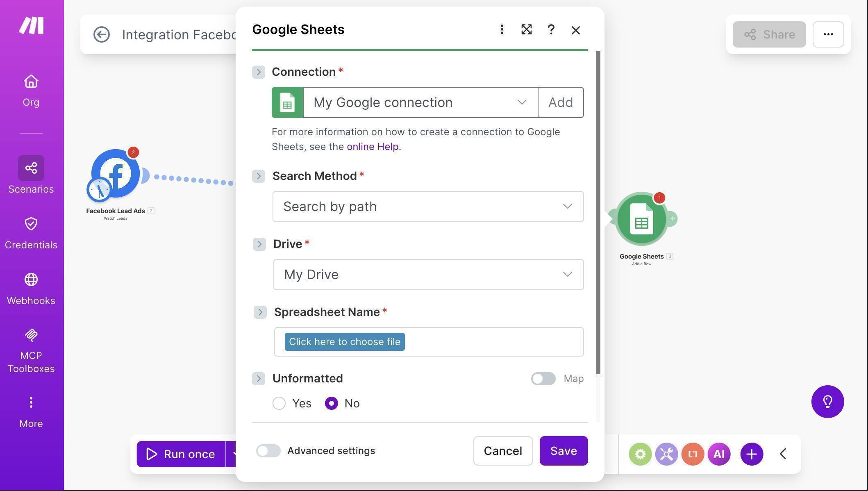
Task: Open the Search Method dropdown
Action: point(428,207)
